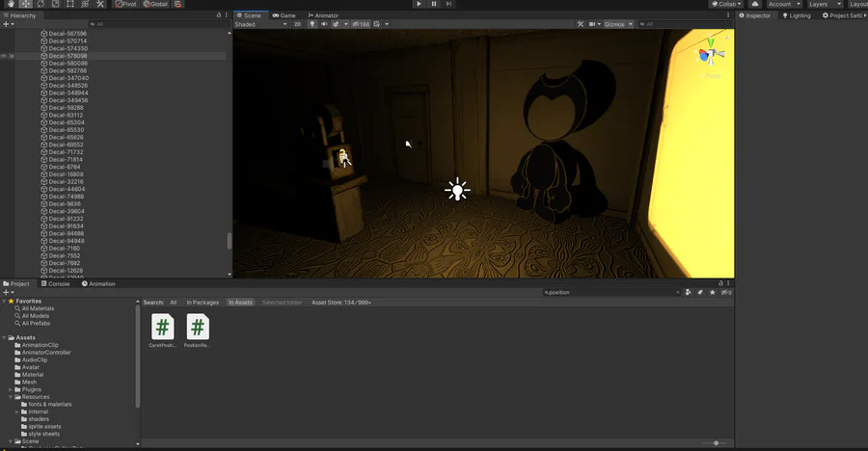Open the Collab dropdown
Screen dimensions: 868x451
[725, 4]
